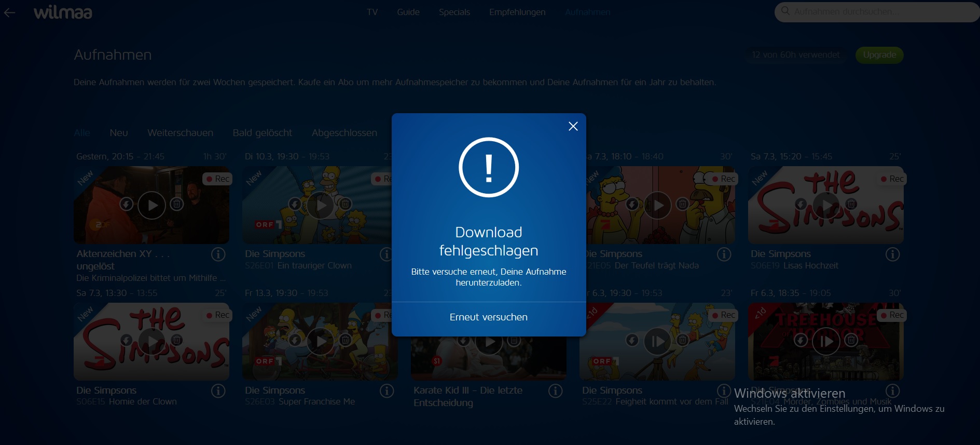The image size is (980, 445).
Task: Delete Feigheit kommt vor dem Fall recording
Action: [x=683, y=340]
